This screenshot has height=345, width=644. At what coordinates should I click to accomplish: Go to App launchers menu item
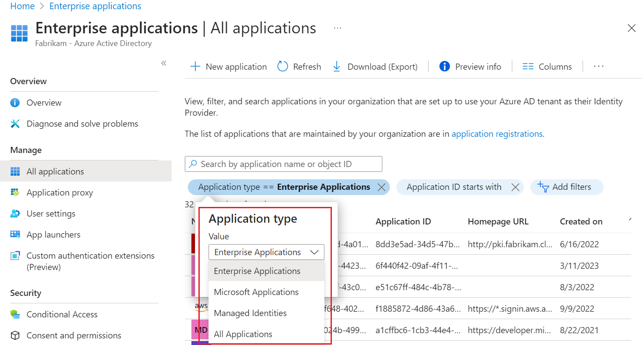pyautogui.click(x=53, y=235)
